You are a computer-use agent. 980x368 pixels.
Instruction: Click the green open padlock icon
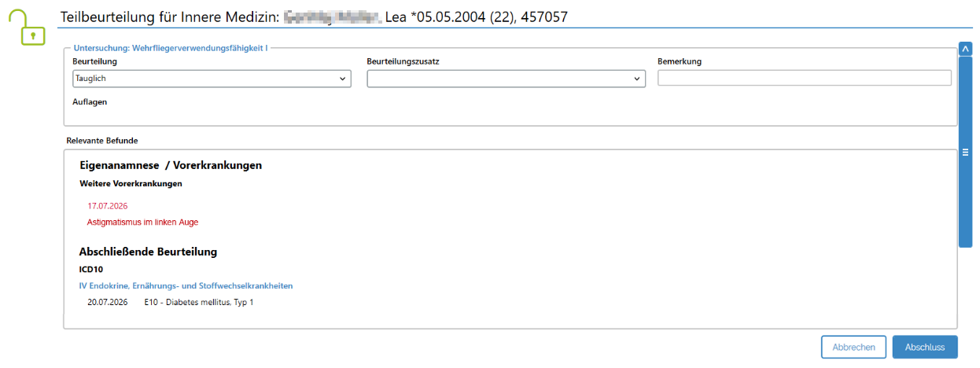point(28,27)
